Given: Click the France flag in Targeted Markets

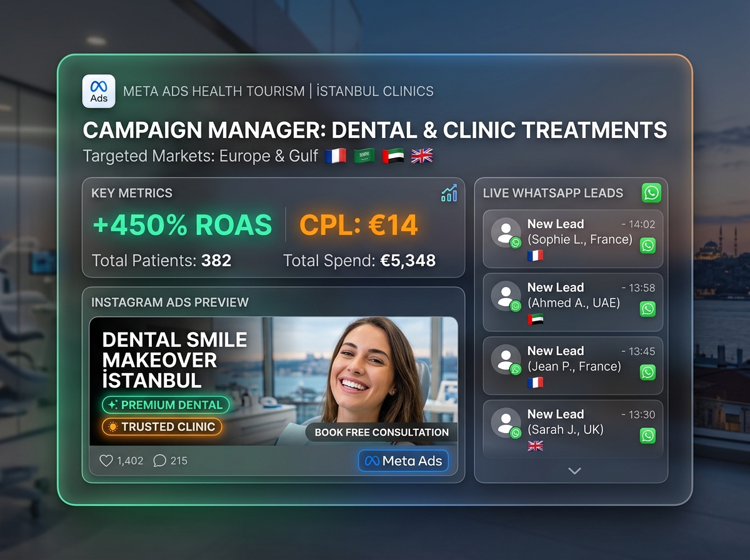Looking at the screenshot, I should (x=337, y=156).
